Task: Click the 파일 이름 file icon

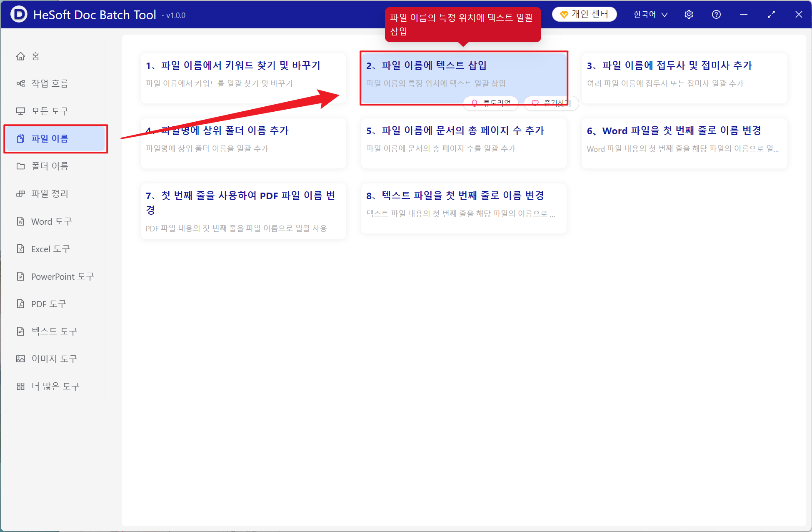Action: (20, 138)
